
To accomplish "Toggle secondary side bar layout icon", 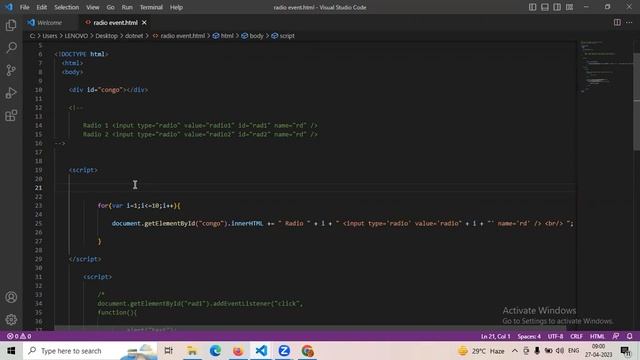I will pos(557,7).
